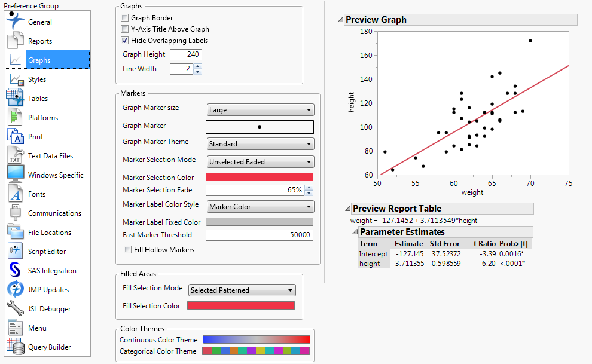Increase the Marker Selection Fade percentage

click(x=309, y=188)
